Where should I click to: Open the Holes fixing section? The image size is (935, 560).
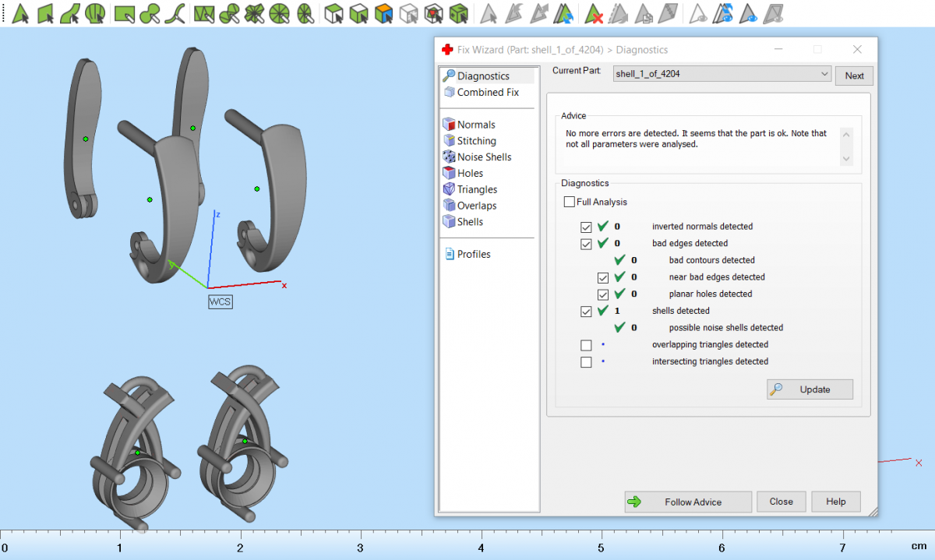470,174
